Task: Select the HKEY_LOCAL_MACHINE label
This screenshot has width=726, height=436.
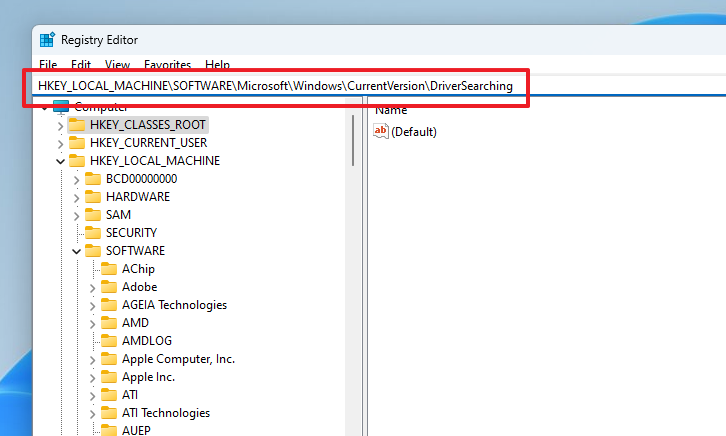Action: point(155,161)
